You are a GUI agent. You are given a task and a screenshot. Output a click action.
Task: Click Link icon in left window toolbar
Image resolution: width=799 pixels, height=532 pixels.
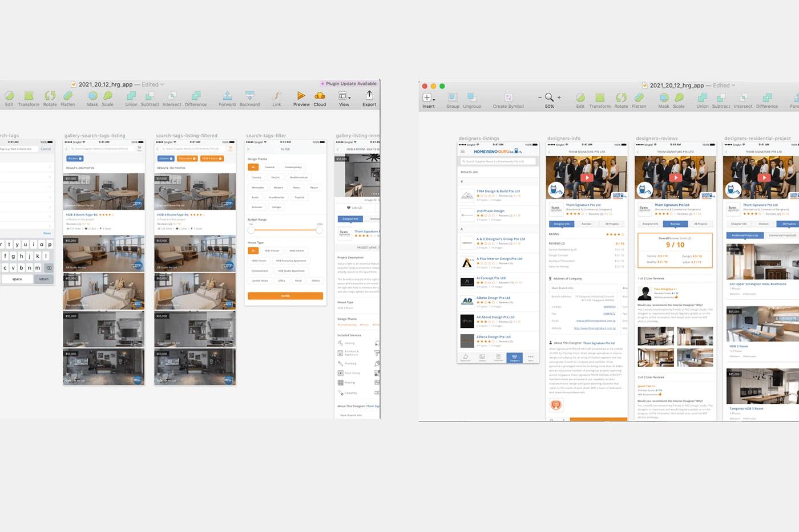277,95
